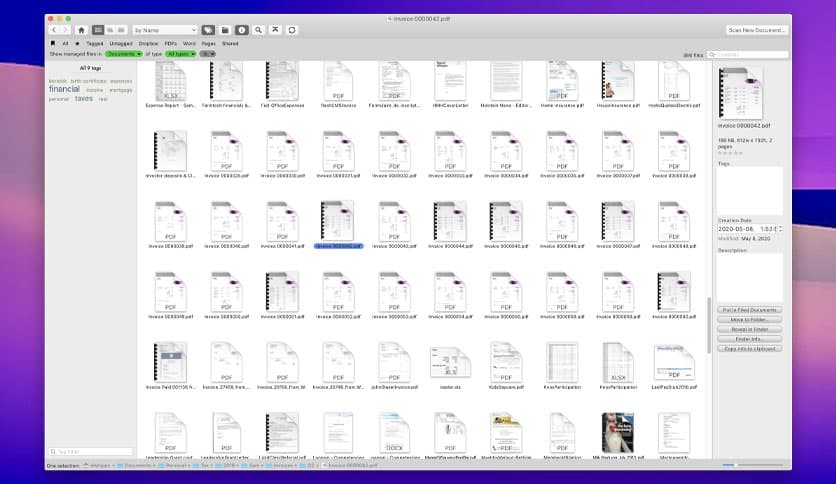Select the Tagged filter tab
Screen dimensions: 836x484
94,44
